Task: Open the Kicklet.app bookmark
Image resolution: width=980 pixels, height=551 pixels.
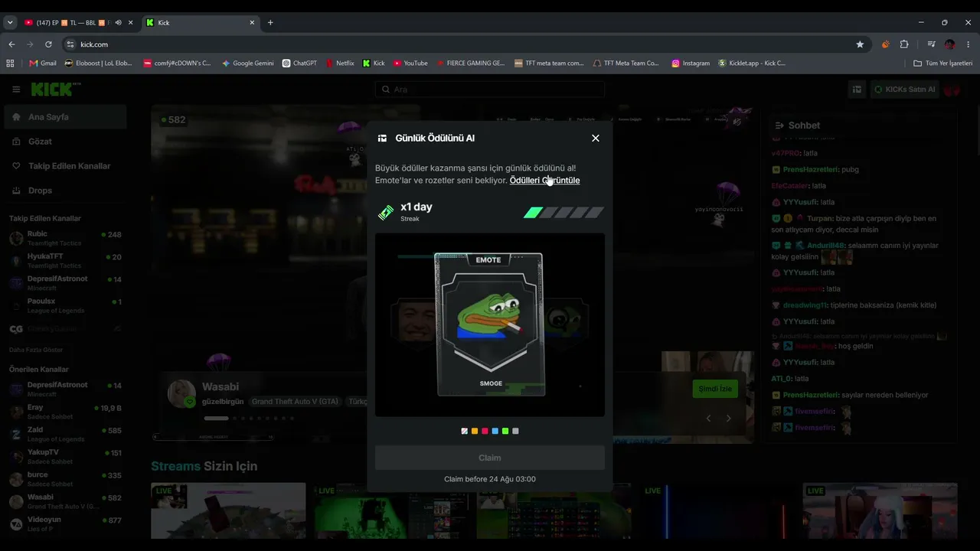Action: pos(752,64)
